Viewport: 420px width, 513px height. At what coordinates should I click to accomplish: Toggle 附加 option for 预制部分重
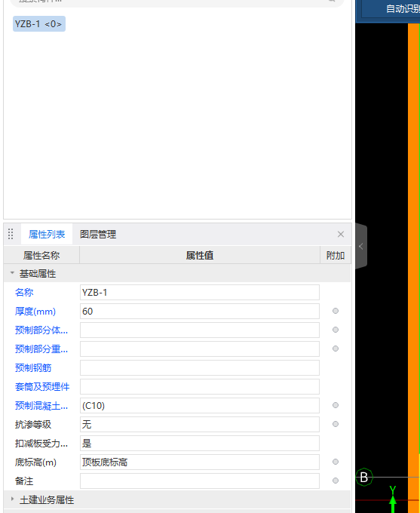[x=336, y=349]
